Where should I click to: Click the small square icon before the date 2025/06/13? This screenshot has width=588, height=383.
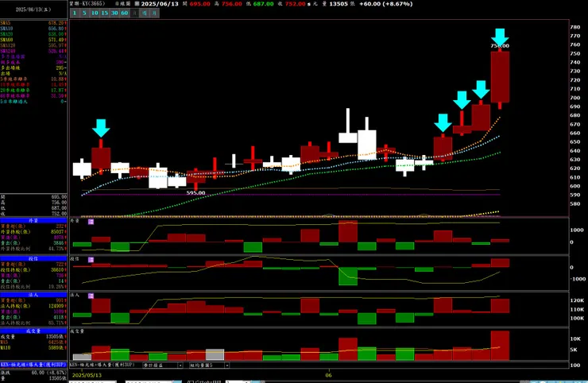[x=137, y=4]
